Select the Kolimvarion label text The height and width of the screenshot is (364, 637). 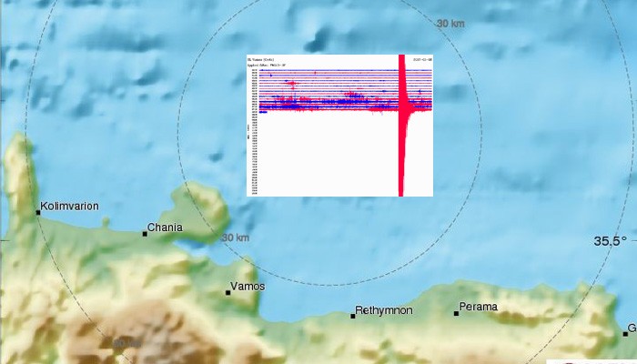pyautogui.click(x=69, y=207)
